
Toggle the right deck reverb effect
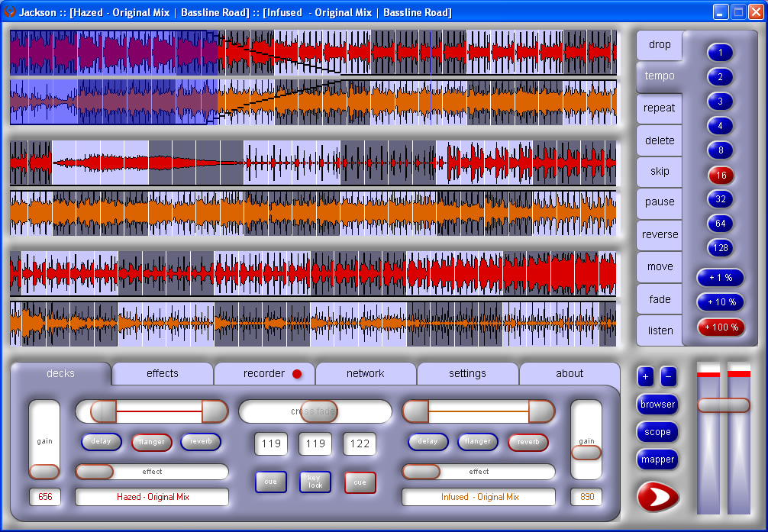(528, 441)
